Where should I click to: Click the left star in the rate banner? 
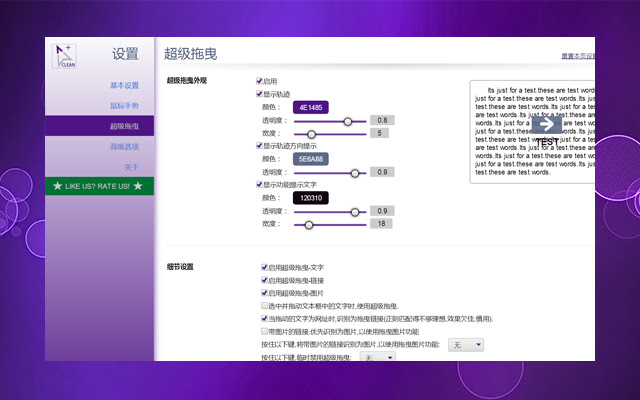(57, 186)
